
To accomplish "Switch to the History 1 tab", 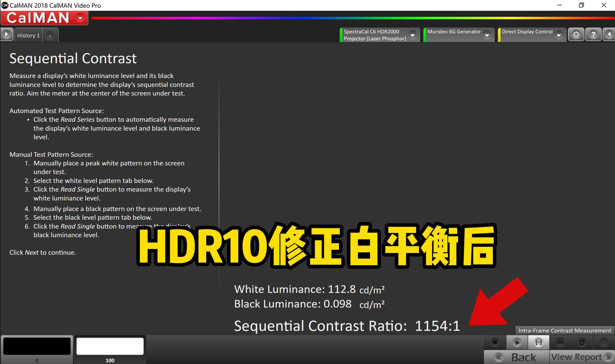I will click(28, 35).
